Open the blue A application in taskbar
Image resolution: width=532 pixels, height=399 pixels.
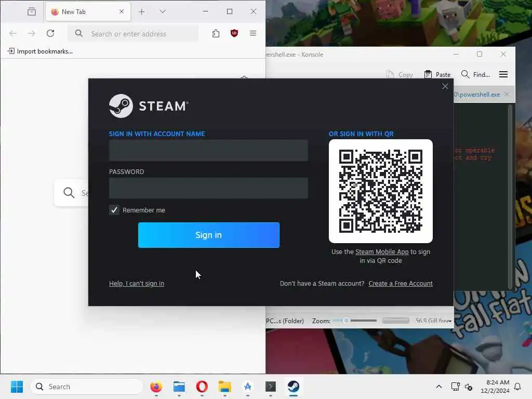tap(248, 387)
